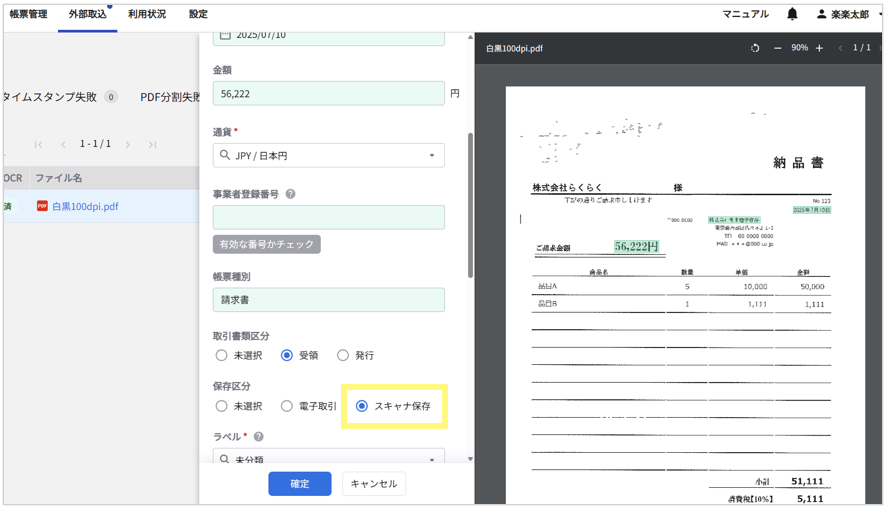Go to previous PDF page arrow
The width and height of the screenshot is (888, 506).
pyautogui.click(x=840, y=48)
